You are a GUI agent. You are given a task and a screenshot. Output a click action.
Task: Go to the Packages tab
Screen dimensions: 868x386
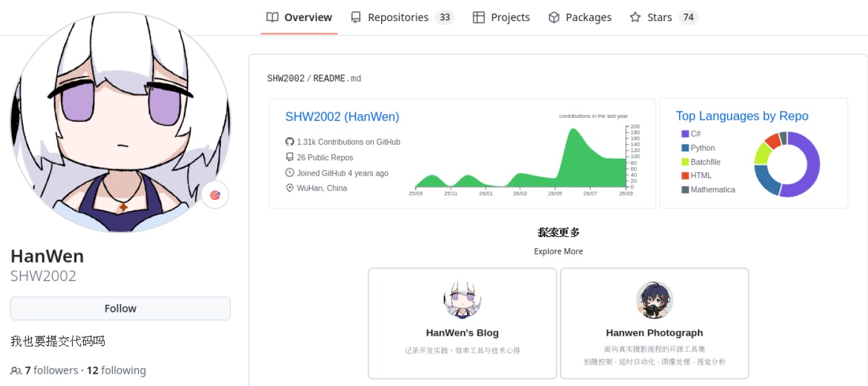tap(580, 17)
